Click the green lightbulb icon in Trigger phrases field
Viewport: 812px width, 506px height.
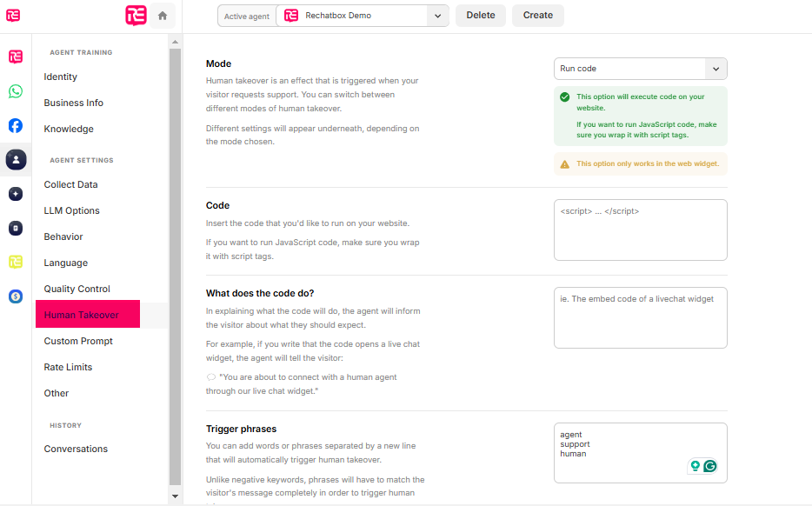pyautogui.click(x=695, y=466)
